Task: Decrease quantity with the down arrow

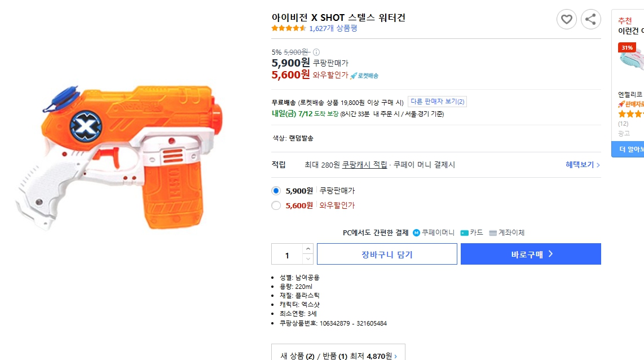Action: point(308,259)
